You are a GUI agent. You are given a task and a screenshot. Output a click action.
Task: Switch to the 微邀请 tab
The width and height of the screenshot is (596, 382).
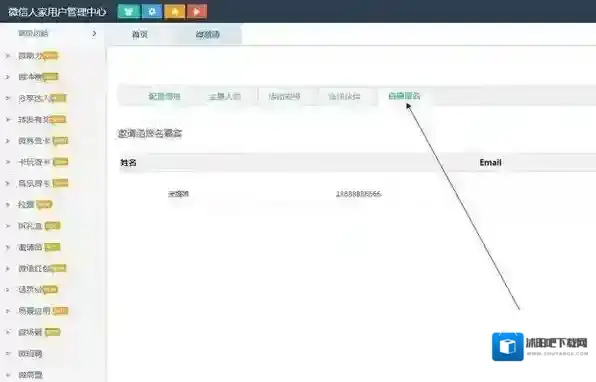(208, 35)
